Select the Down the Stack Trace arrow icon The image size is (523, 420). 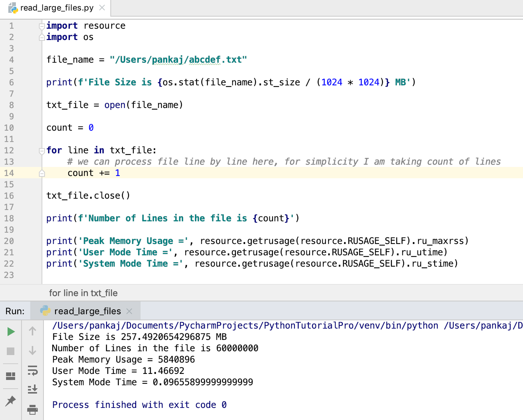point(32,351)
